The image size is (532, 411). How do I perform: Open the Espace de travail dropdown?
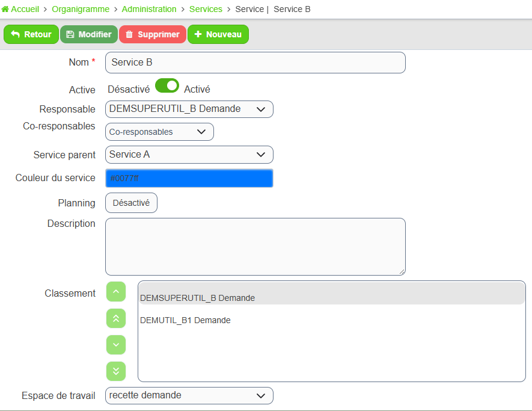[x=189, y=395]
